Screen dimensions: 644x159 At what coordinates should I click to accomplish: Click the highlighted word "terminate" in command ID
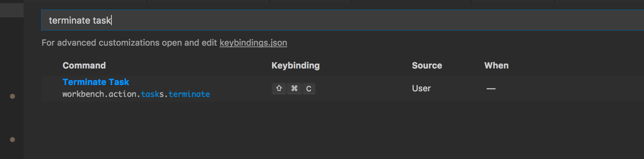pos(189,94)
